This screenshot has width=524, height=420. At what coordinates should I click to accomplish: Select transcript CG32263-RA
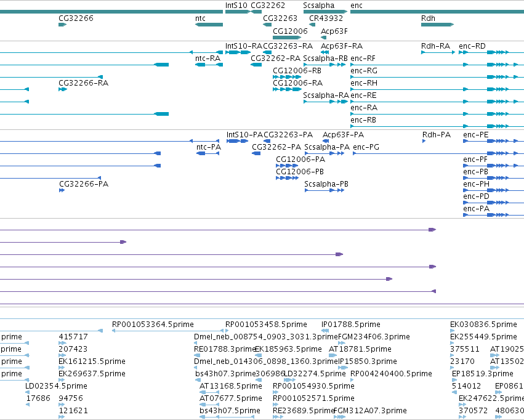(267, 52)
